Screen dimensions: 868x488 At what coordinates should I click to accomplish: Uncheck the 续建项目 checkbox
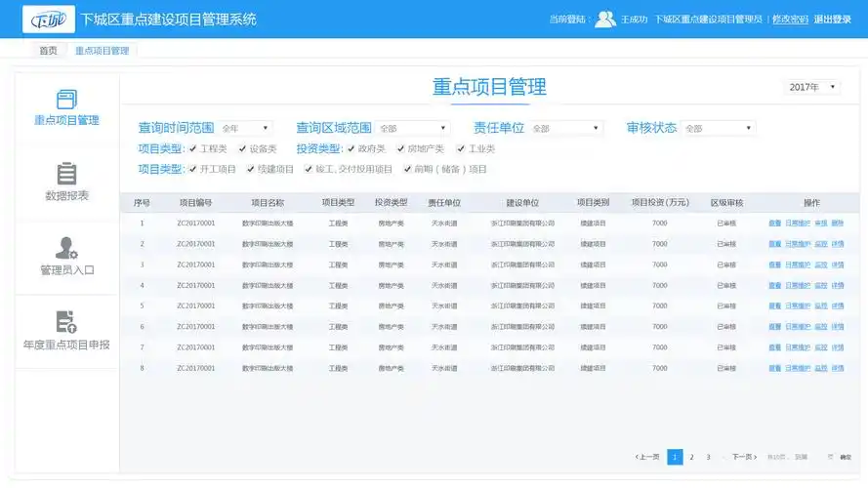pos(250,169)
